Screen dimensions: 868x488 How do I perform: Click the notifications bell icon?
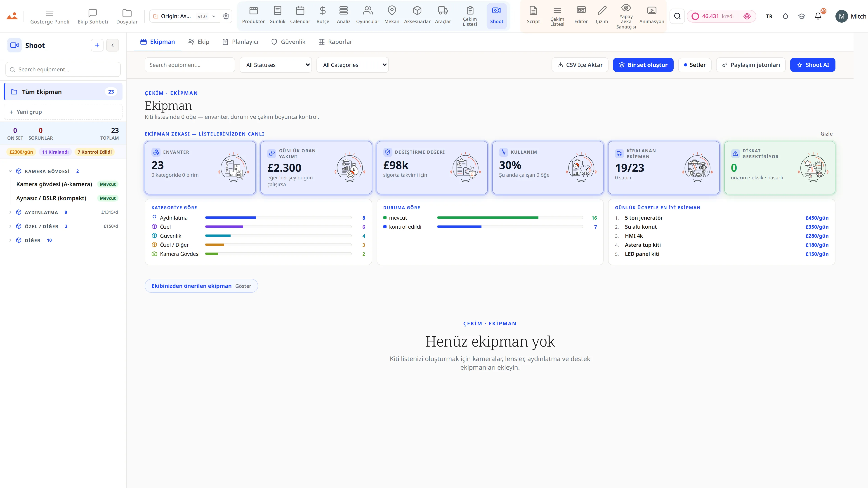[x=818, y=16]
